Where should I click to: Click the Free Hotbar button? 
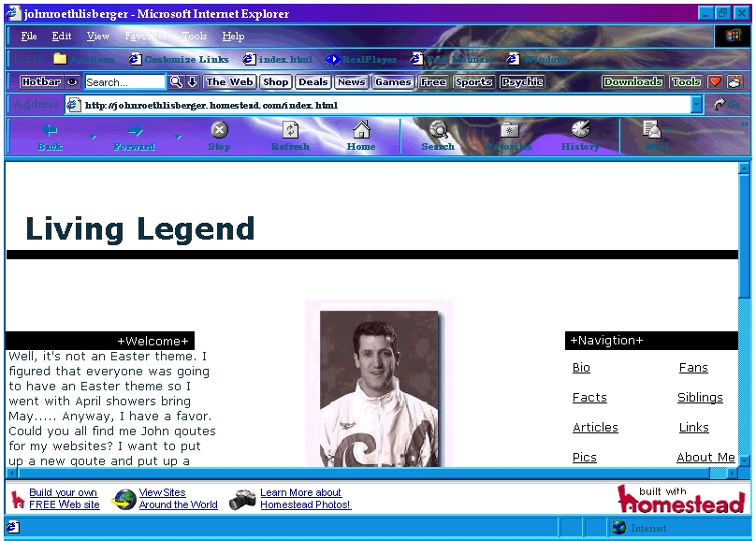(x=433, y=82)
